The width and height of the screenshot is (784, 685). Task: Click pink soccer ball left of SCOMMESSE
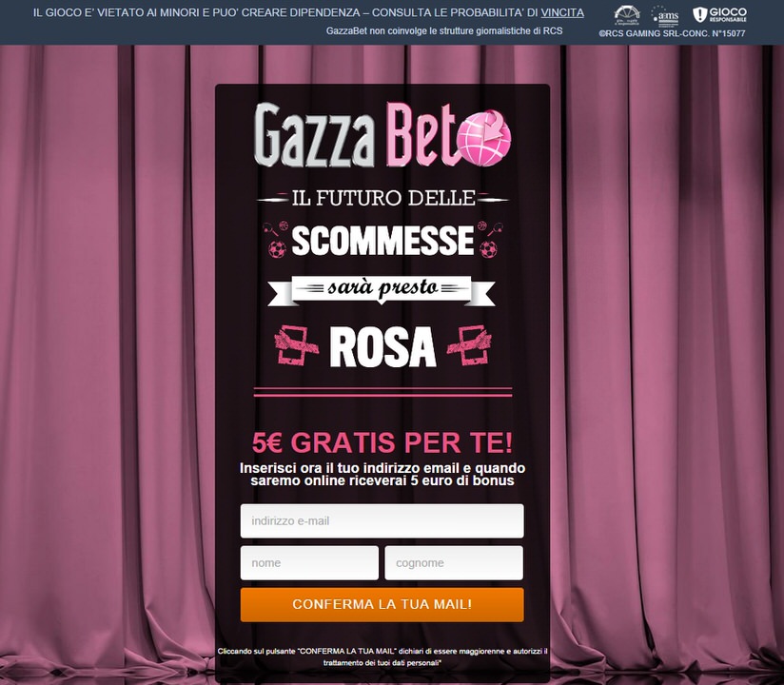(x=277, y=248)
